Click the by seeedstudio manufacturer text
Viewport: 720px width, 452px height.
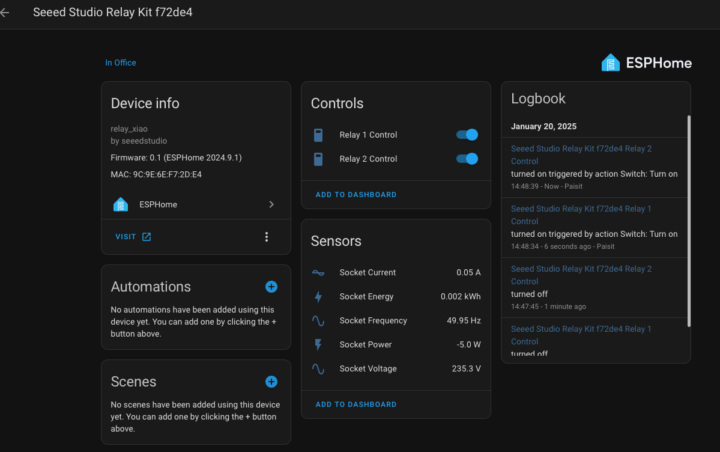click(139, 141)
